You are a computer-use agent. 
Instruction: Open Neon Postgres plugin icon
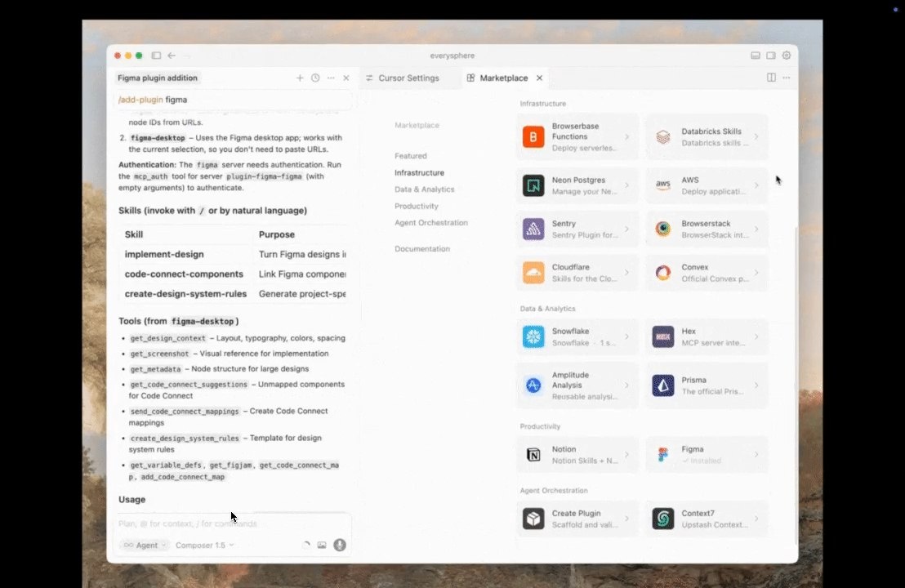tap(533, 185)
